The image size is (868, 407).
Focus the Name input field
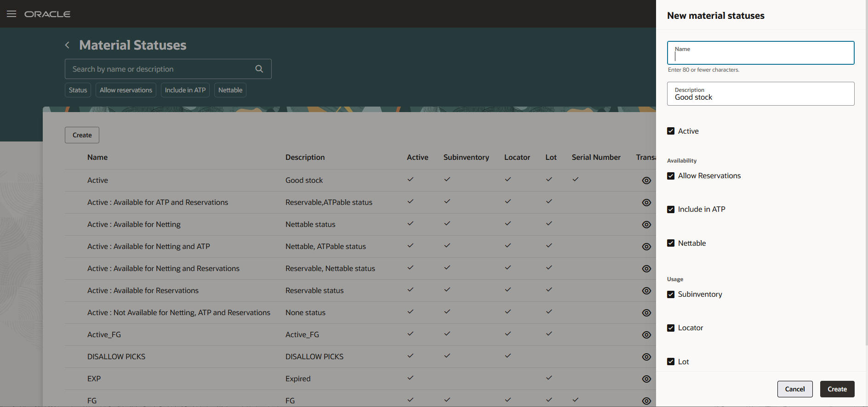760,56
